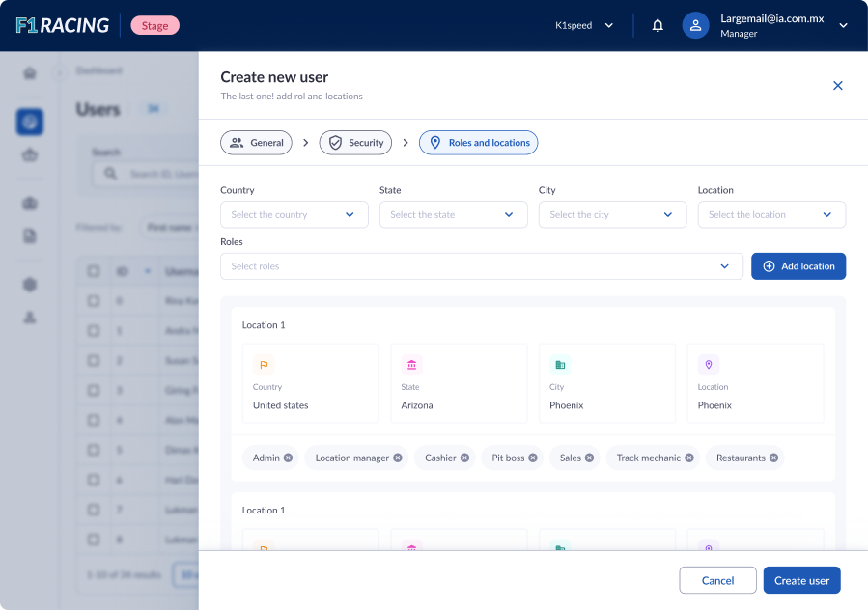Image resolution: width=868 pixels, height=610 pixels.
Task: Toggle the header checkbox in Users table
Action: [94, 271]
